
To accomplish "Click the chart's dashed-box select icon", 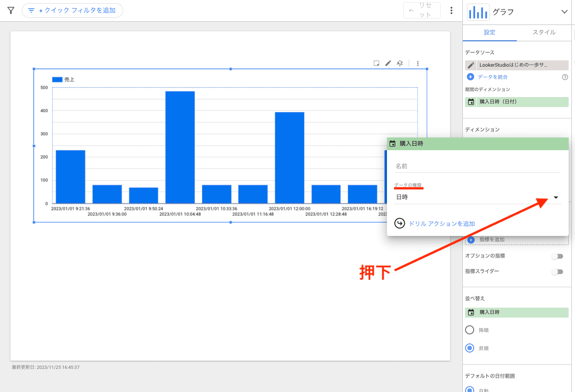I will point(376,64).
